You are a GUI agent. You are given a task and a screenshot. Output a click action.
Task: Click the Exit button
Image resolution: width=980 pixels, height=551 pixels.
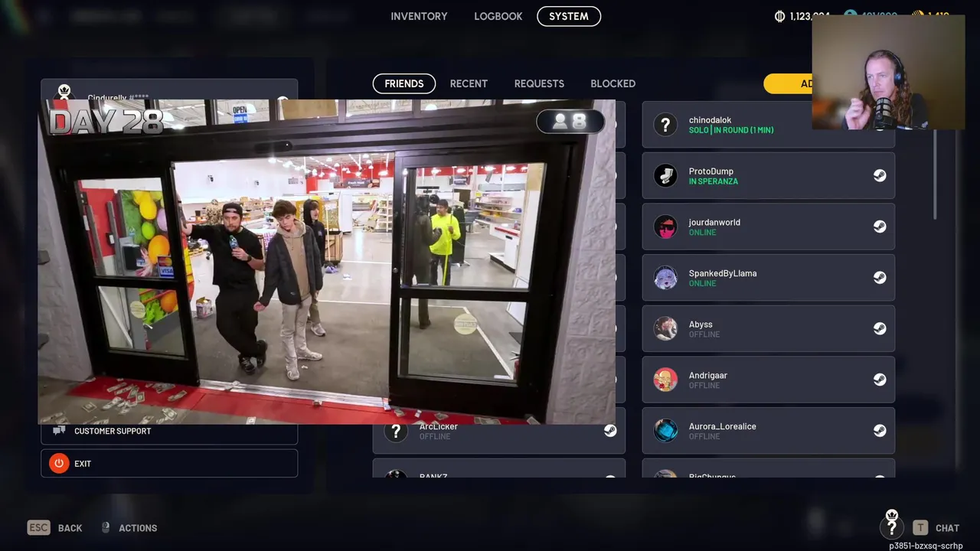point(169,464)
